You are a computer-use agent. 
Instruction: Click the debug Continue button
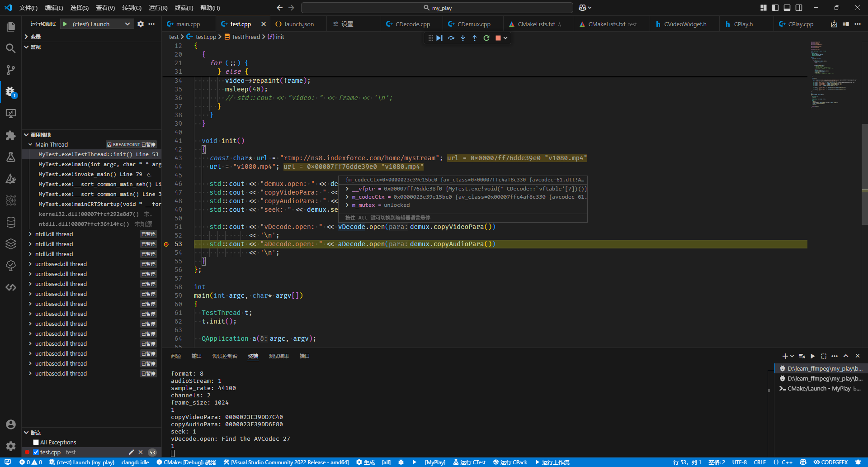(439, 38)
